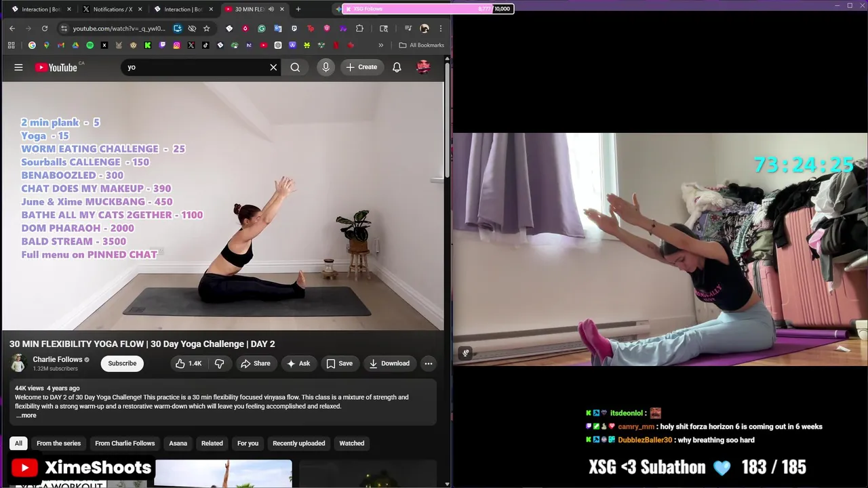Image resolution: width=868 pixels, height=488 pixels.
Task: Go back in the browser
Action: click(x=12, y=28)
